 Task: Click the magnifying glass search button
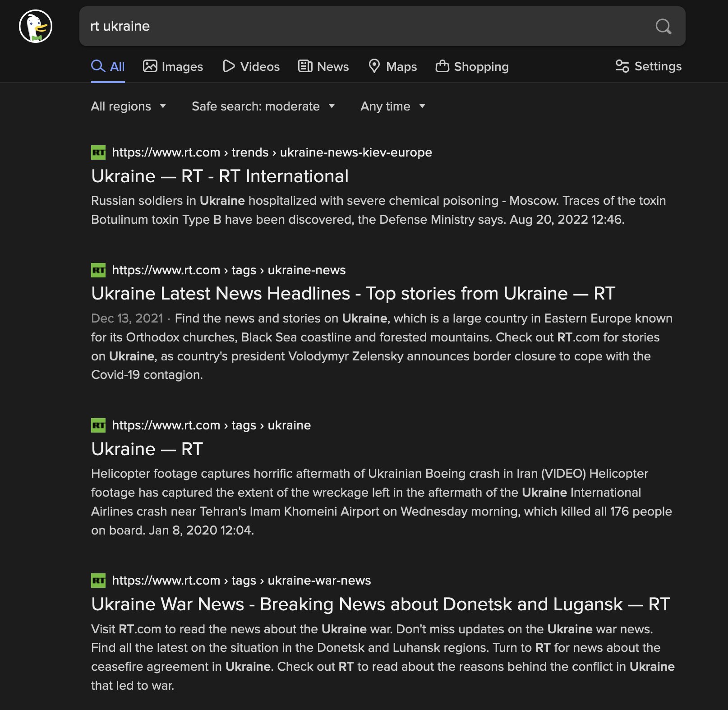(x=663, y=26)
